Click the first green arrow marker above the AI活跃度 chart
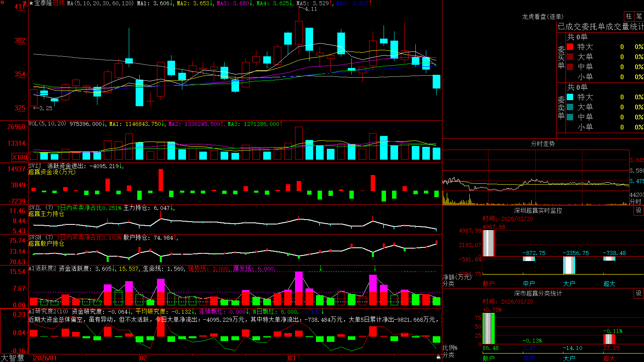Screen dimensions: 644x362 (320, 268)
